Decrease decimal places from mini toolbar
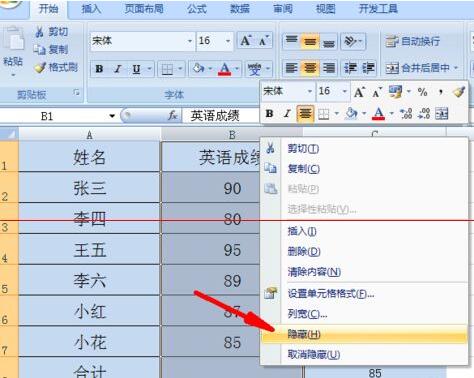This screenshot has width=474, height=378. click(424, 114)
